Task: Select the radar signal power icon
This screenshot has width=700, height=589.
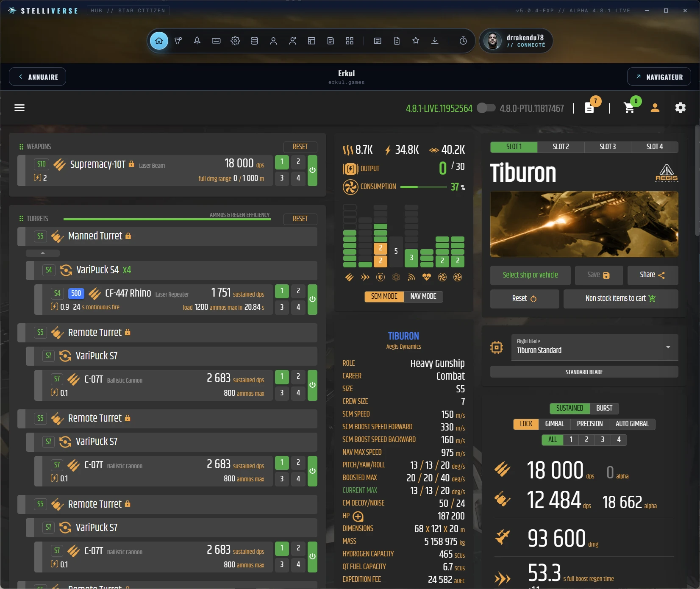Action: click(411, 277)
